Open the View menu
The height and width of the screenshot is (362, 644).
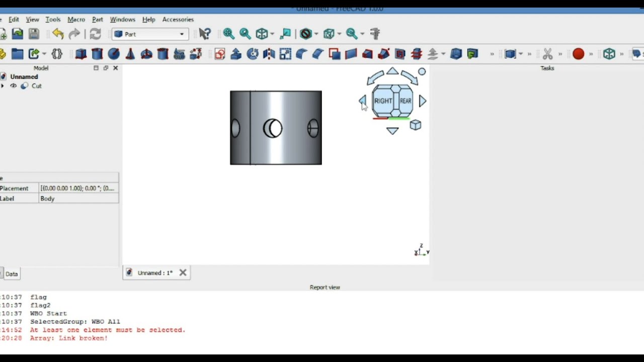(32, 19)
